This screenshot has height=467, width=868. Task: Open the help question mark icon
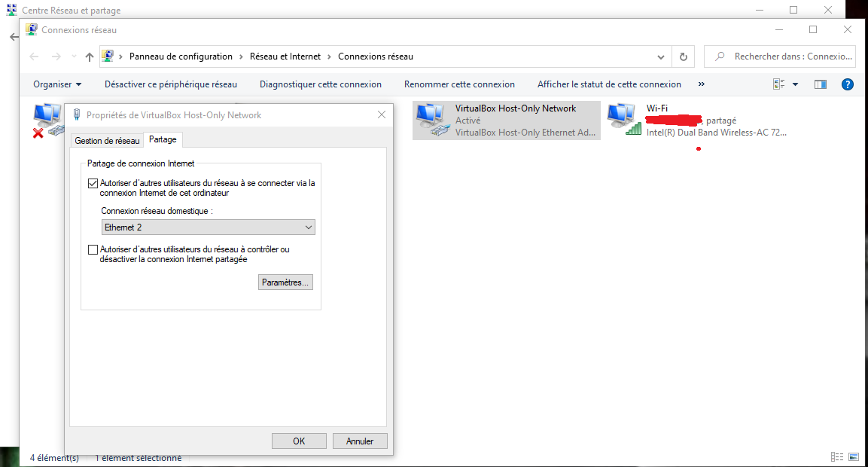pos(847,84)
